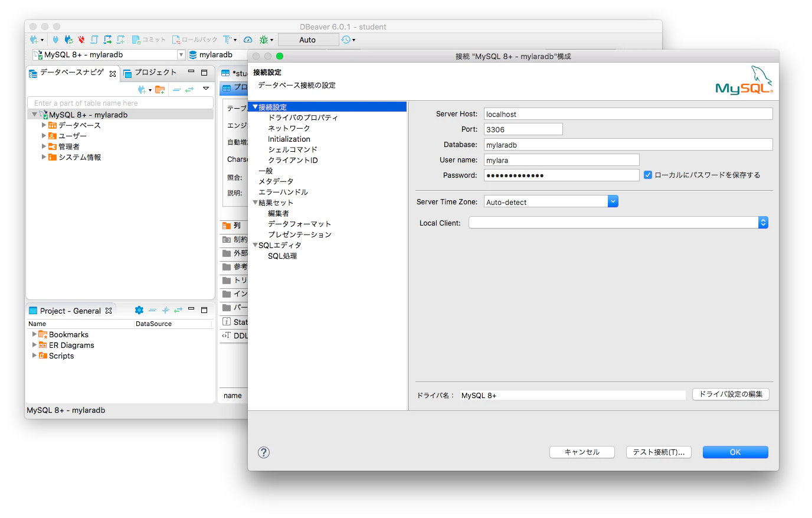Click the テスト接続(T)... button
The width and height of the screenshot is (812, 518).
point(659,452)
